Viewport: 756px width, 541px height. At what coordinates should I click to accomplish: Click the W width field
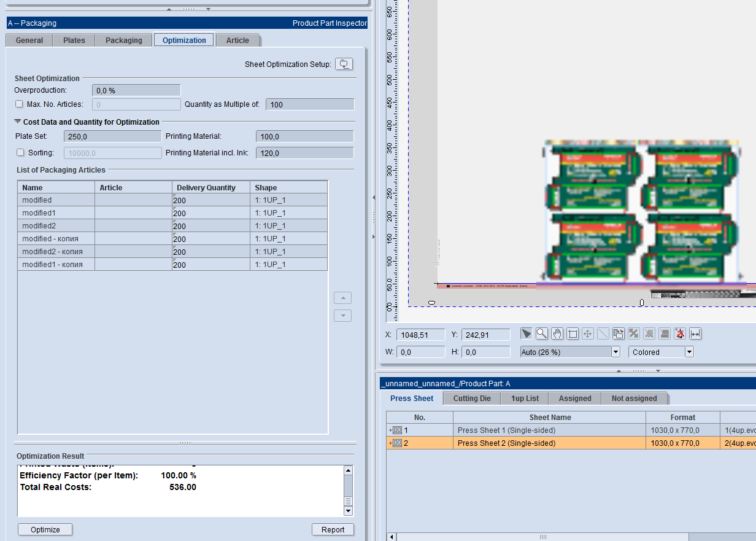pyautogui.click(x=421, y=352)
